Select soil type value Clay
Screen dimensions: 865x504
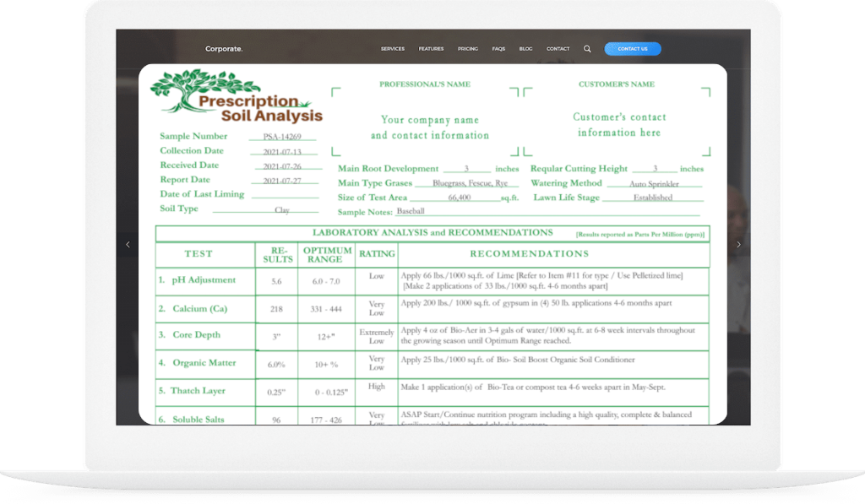pos(282,210)
